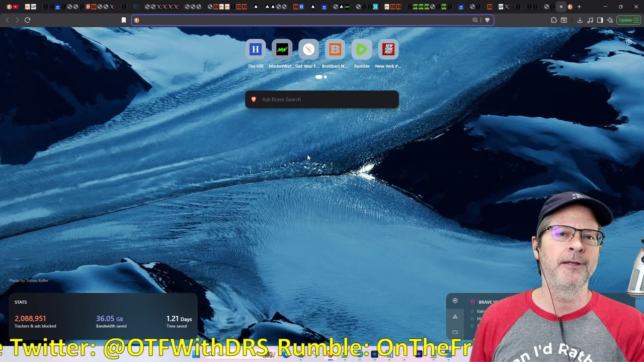Image resolution: width=644 pixels, height=362 pixels.
Task: Reload the current page
Action: click(28, 20)
